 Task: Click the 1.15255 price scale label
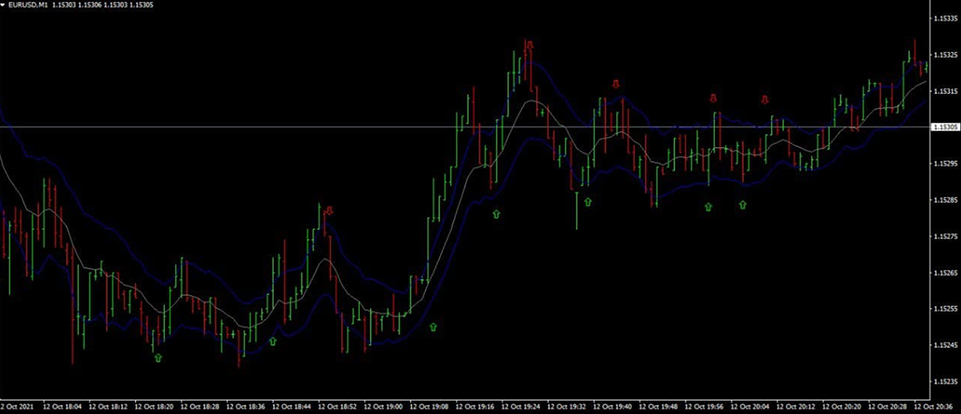click(944, 309)
